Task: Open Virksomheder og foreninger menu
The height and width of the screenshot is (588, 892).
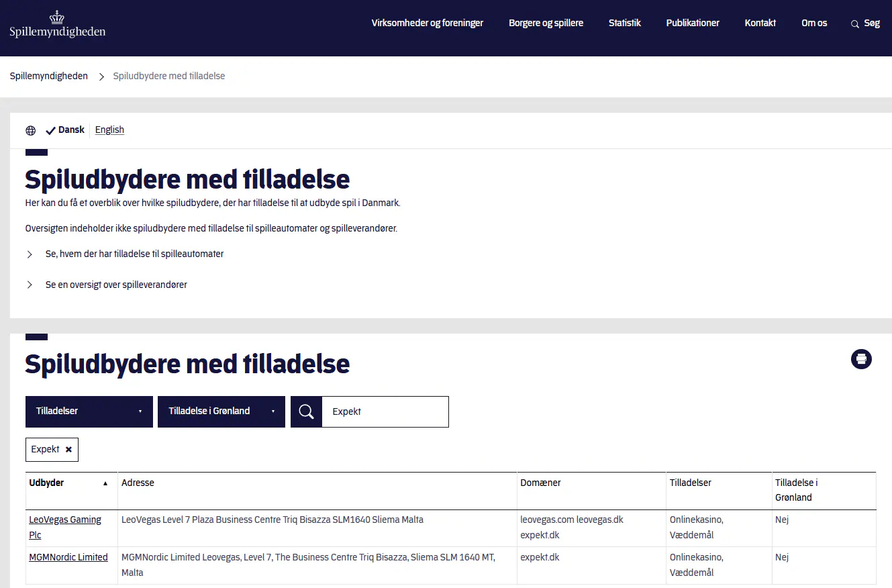Action: coord(428,23)
